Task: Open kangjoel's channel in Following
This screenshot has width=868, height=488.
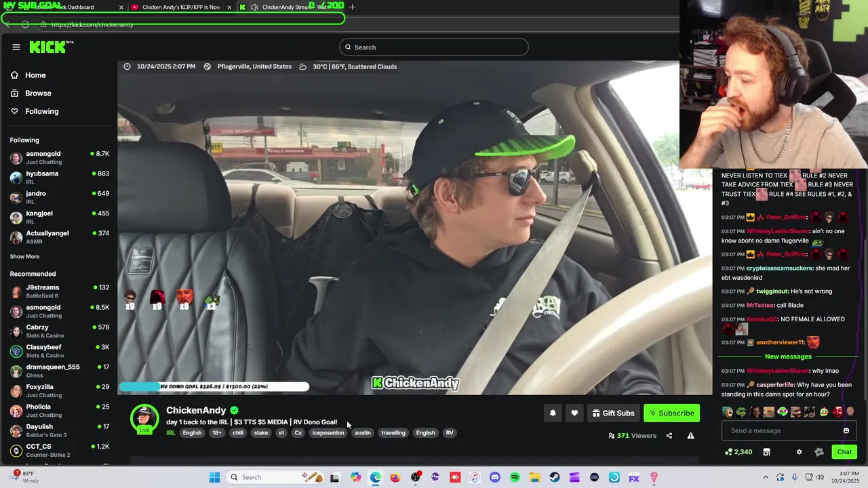Action: click(59, 217)
